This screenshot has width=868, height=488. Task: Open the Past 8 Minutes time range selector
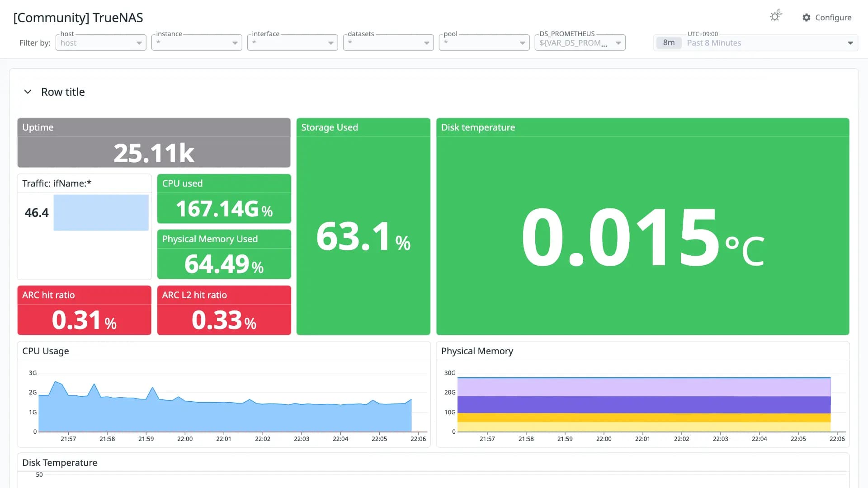(x=755, y=43)
